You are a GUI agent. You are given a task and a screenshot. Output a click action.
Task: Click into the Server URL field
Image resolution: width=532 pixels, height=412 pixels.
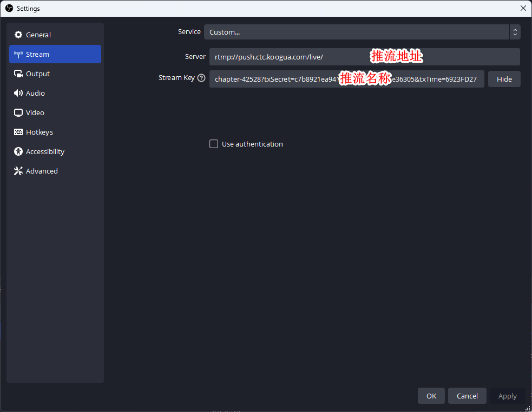[287, 57]
